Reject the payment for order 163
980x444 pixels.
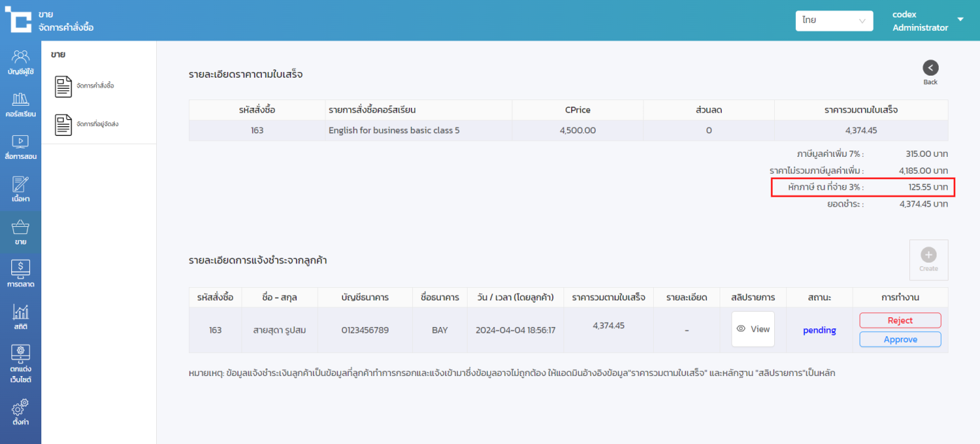899,321
